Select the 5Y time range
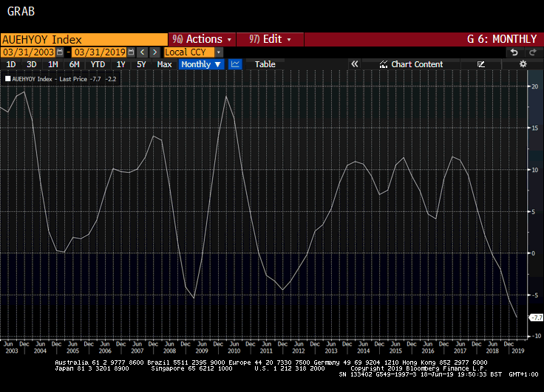This screenshot has height=392, width=544. click(141, 64)
